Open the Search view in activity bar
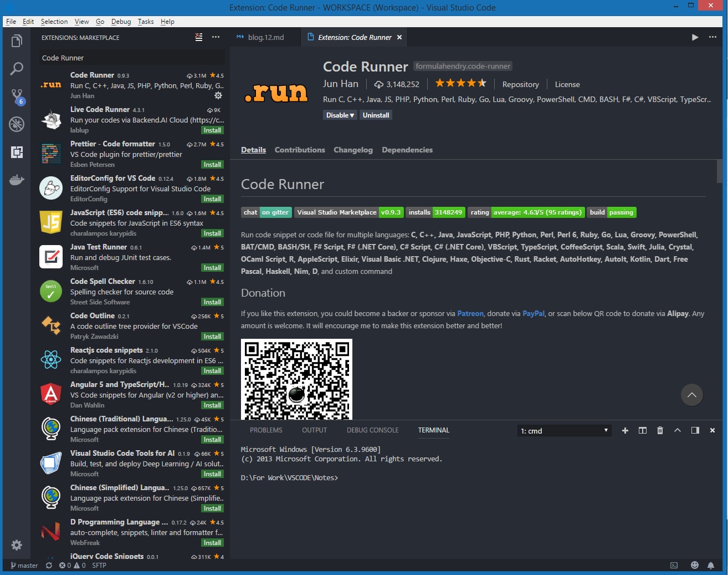728x575 pixels. click(x=17, y=69)
